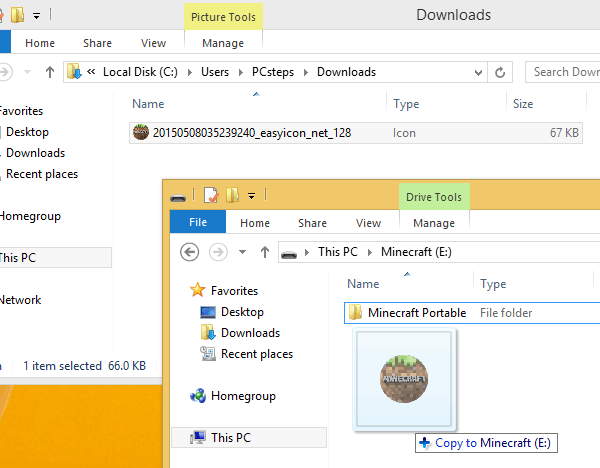Image resolution: width=600 pixels, height=468 pixels.
Task: Select This PC in the Minecraft window sidebar
Action: 249,437
